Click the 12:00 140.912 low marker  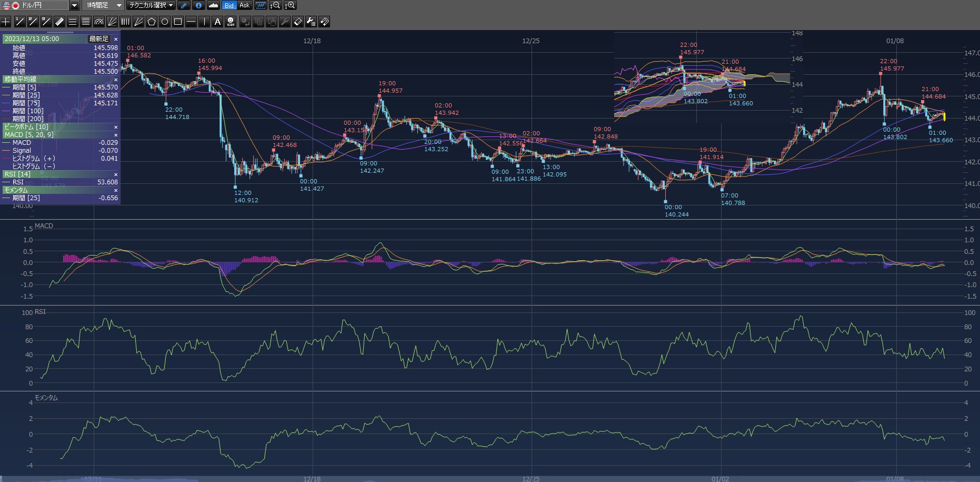point(235,186)
